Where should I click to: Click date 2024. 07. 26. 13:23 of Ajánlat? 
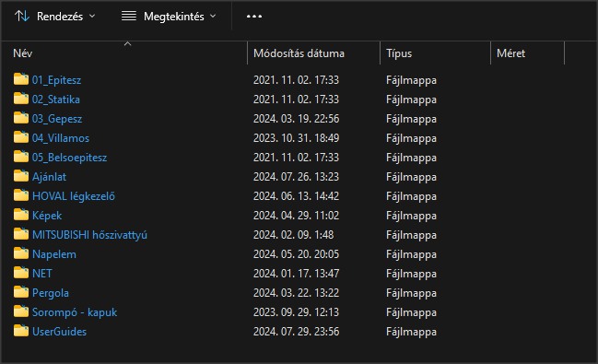297,177
